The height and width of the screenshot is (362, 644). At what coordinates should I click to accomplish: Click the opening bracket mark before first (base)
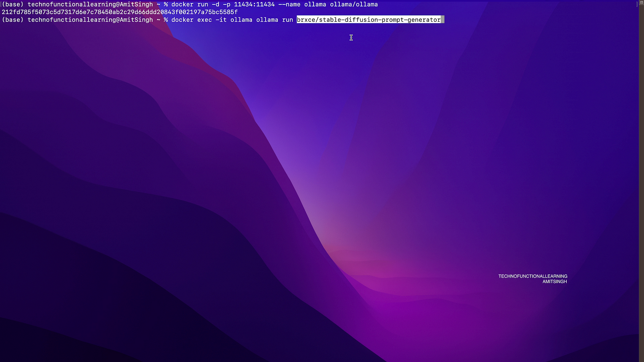pos(1,4)
